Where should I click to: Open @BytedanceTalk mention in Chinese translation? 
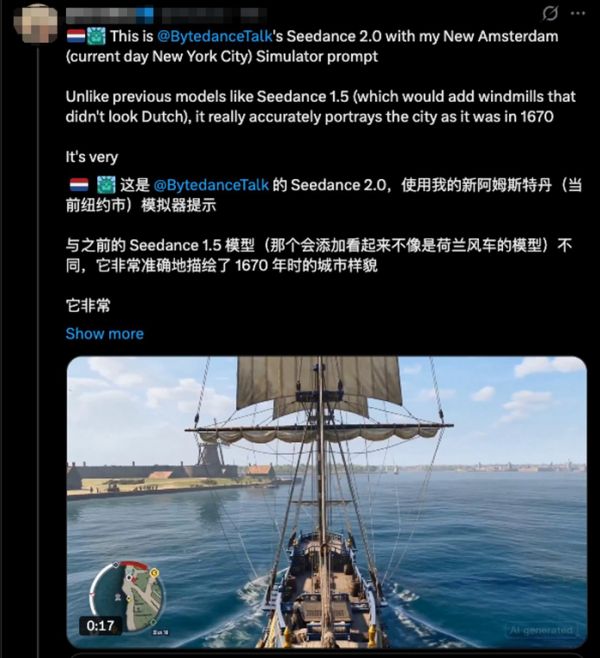pyautogui.click(x=211, y=185)
